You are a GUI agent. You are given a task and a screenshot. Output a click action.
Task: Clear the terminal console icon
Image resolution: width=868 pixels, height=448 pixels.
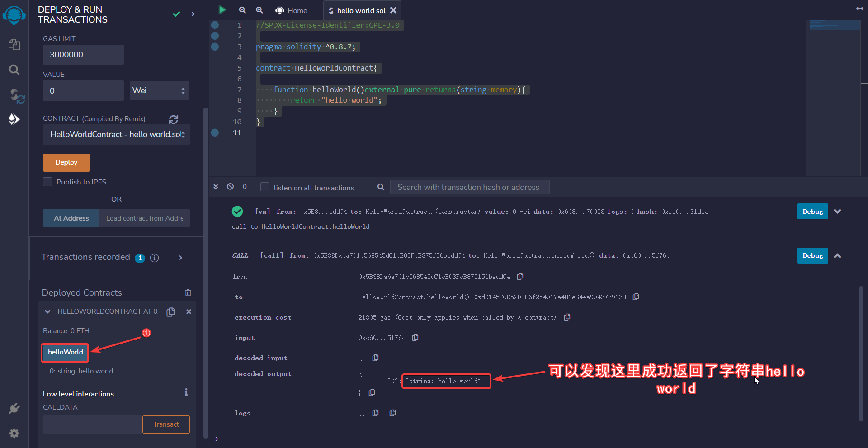tap(231, 187)
